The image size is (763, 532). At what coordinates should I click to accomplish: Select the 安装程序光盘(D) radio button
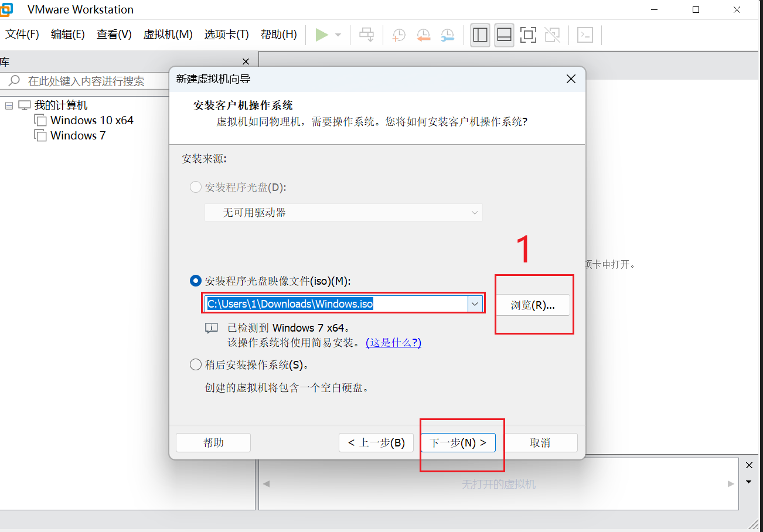click(x=196, y=187)
